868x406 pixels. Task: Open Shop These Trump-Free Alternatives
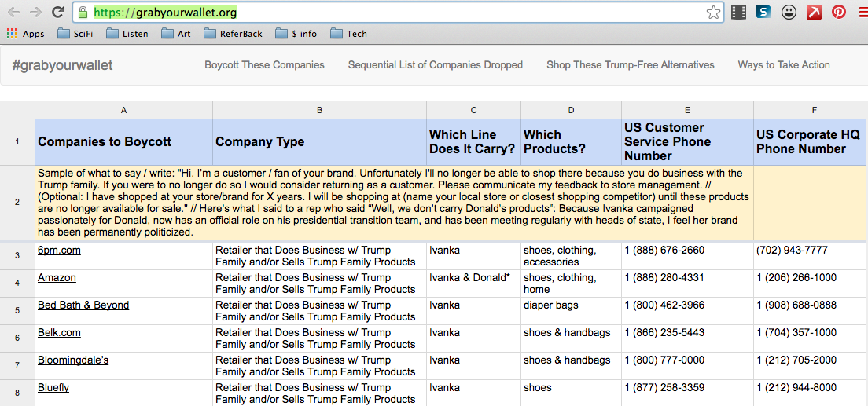tap(631, 65)
